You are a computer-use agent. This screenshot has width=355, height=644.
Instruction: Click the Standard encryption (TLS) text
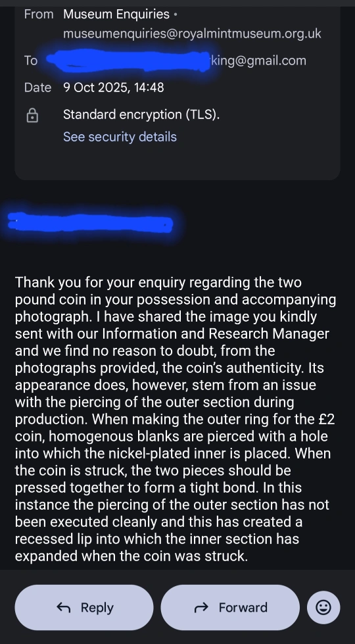tap(141, 114)
